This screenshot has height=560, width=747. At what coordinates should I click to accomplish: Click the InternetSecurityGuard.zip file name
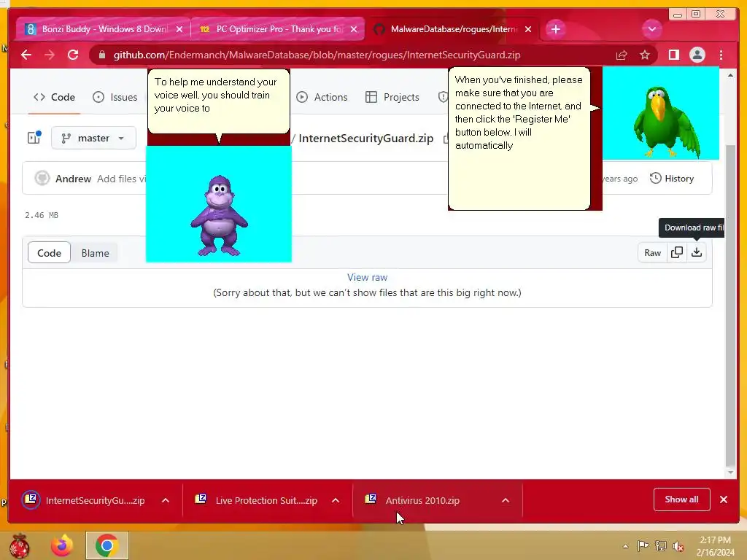[366, 139]
